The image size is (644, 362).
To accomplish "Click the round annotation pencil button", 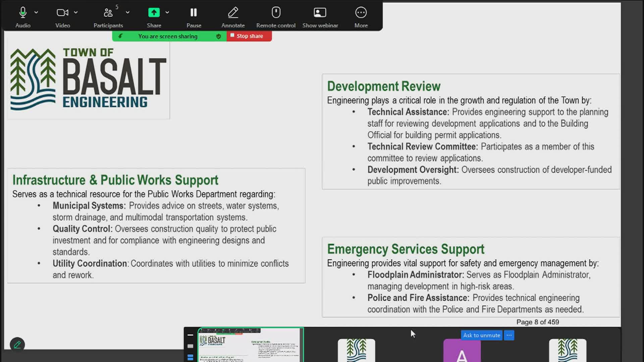I will coord(17,345).
